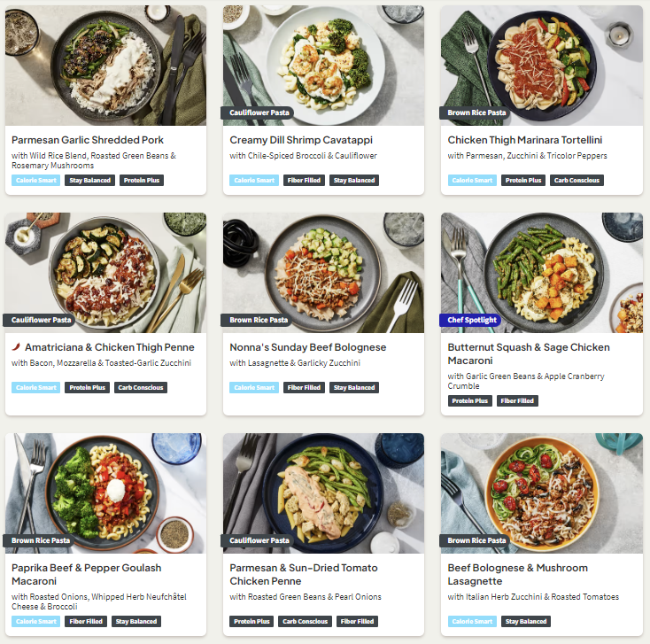Image resolution: width=650 pixels, height=644 pixels.
Task: Open Creamy Dill Shrimp Cavatappi meal photo
Action: 323,65
